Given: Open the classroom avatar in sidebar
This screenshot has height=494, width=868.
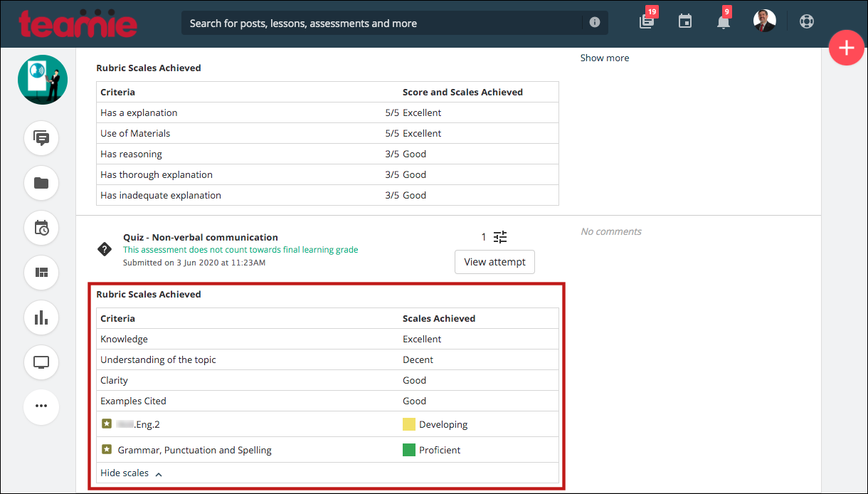Looking at the screenshot, I should (43, 80).
